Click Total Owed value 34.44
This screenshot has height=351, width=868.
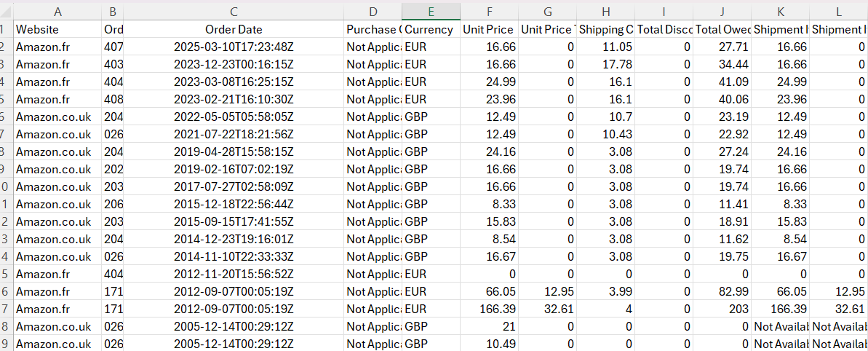[x=722, y=65]
